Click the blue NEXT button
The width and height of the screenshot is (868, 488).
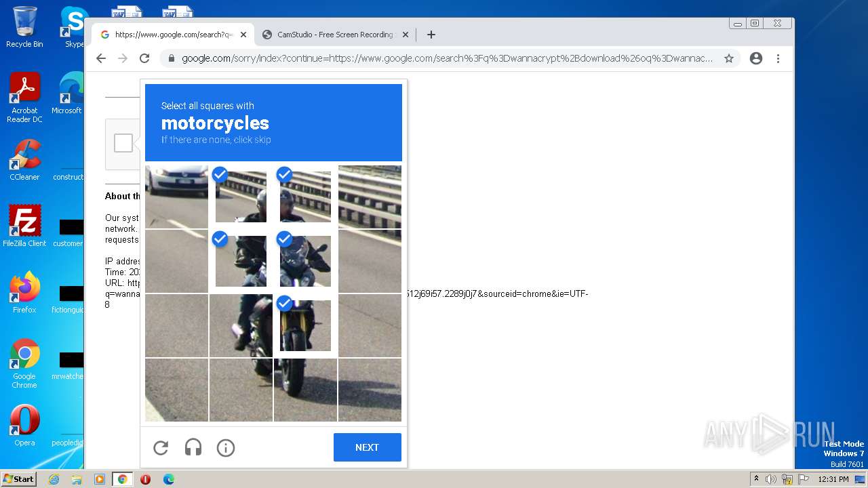(x=368, y=447)
